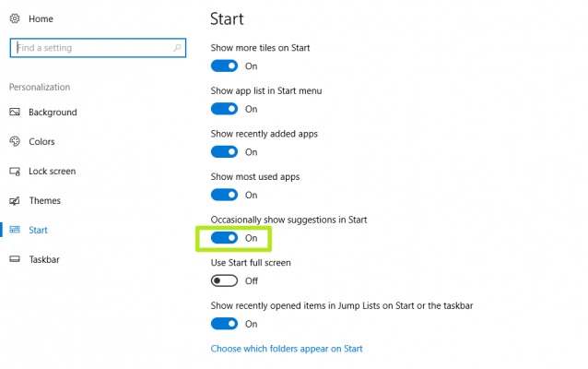Click the Home gear icon
The width and height of the screenshot is (588, 369).
(x=15, y=18)
